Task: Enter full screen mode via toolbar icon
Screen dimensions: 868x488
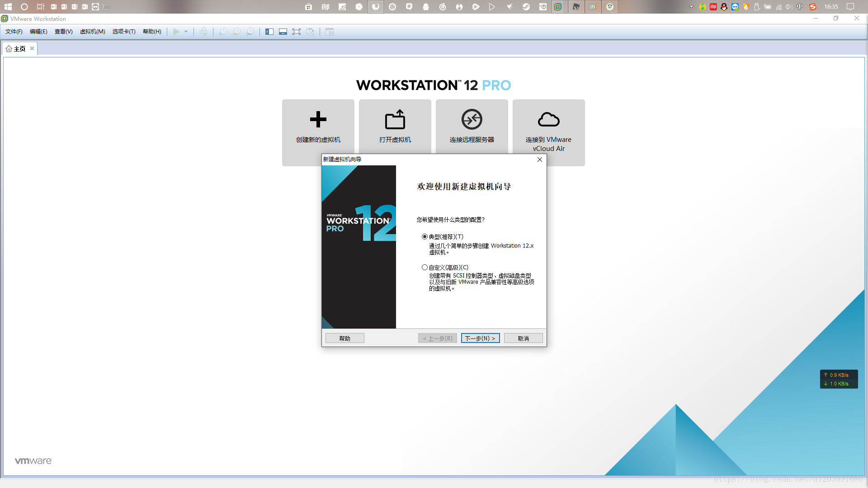Action: 297,32
